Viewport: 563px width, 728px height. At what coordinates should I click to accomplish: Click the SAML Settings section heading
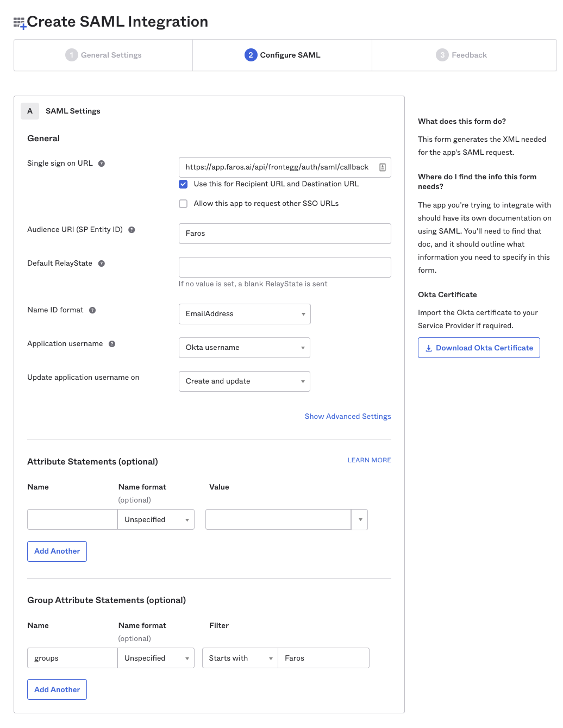click(73, 111)
